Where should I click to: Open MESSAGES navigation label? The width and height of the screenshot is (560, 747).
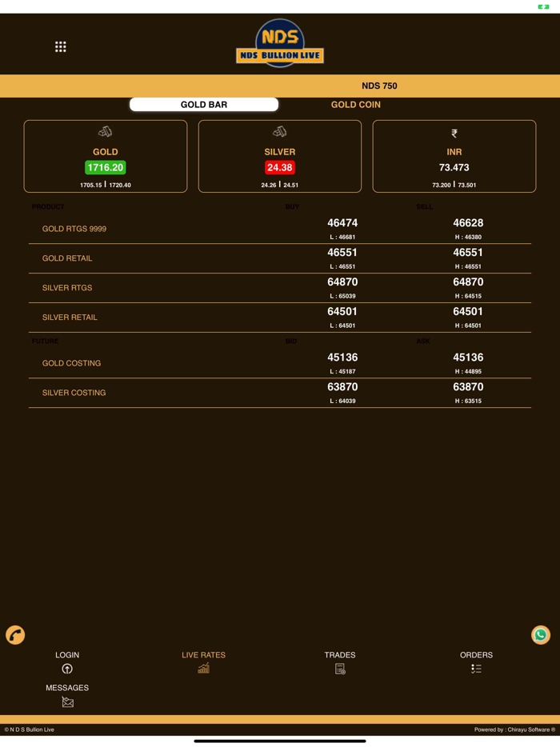click(x=67, y=688)
